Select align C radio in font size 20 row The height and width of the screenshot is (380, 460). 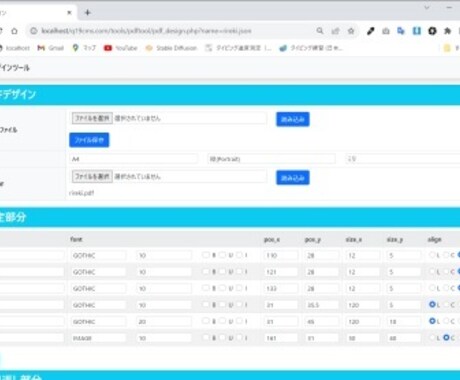(x=447, y=321)
